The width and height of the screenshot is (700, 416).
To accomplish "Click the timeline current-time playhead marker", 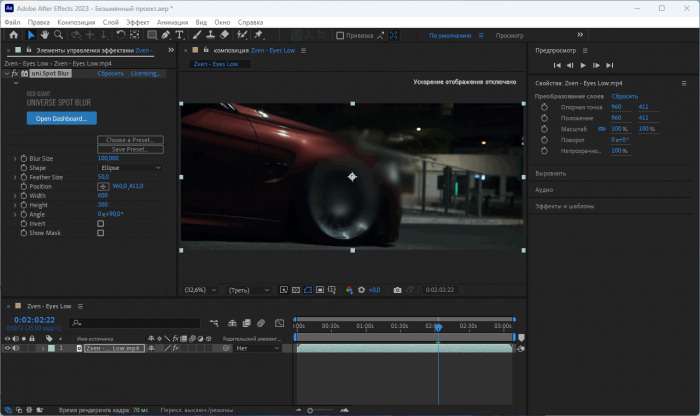I will click(437, 327).
